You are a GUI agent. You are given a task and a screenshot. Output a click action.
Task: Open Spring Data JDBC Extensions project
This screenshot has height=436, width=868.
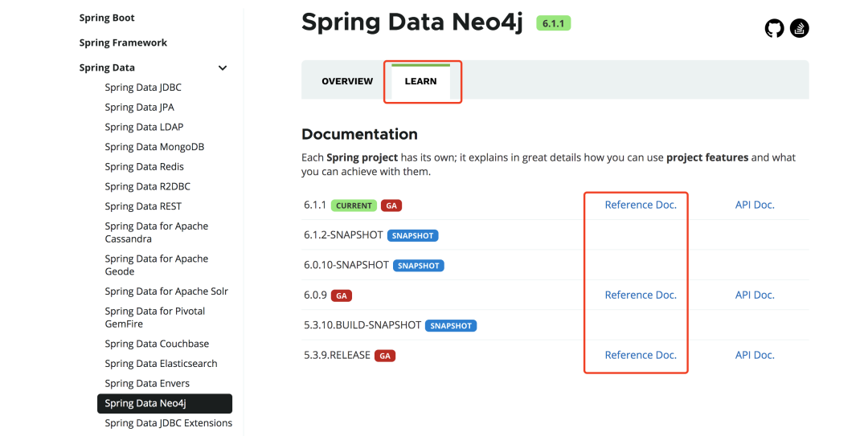tap(168, 423)
